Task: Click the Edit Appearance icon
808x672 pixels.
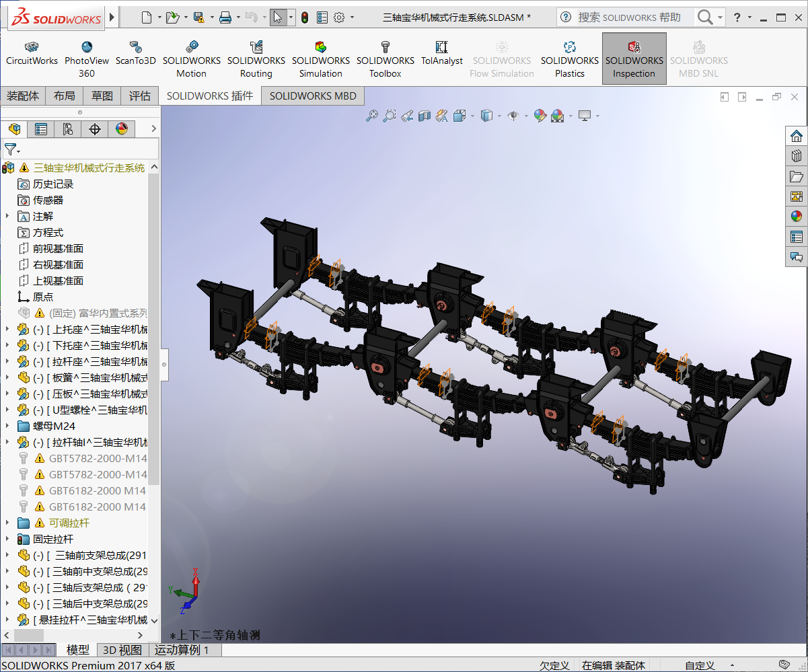Action: (540, 116)
